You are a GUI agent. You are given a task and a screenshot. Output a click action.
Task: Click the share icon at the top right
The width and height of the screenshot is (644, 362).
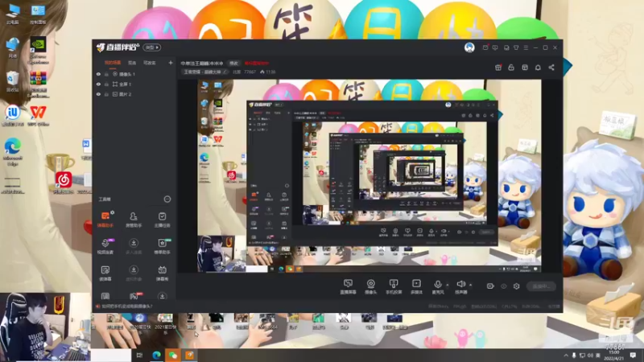click(x=551, y=68)
